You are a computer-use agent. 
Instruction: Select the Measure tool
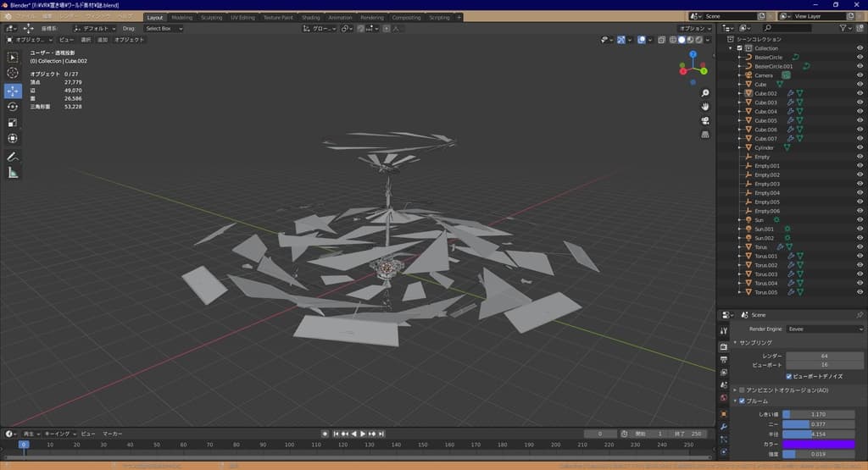point(13,173)
